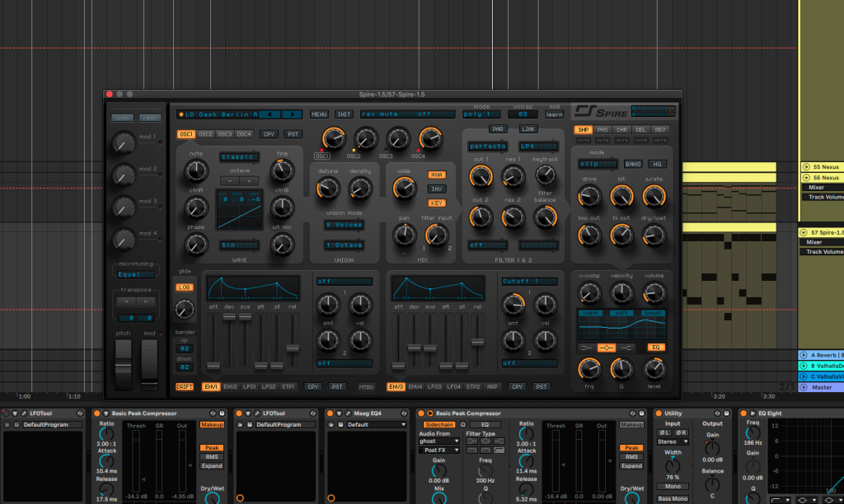Collapse the 57 Spire track
Viewport: 844px width, 504px height.
coord(805,232)
